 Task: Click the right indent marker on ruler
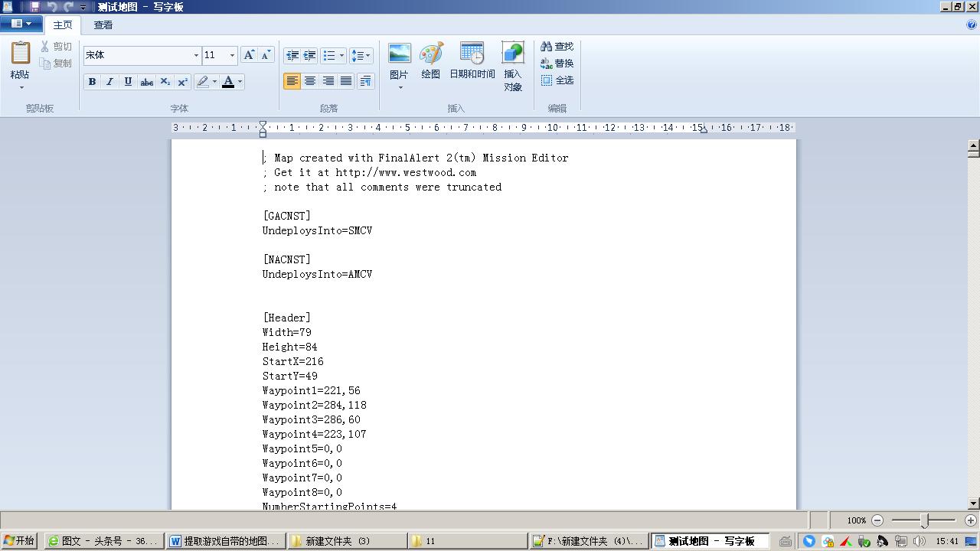pos(704,130)
